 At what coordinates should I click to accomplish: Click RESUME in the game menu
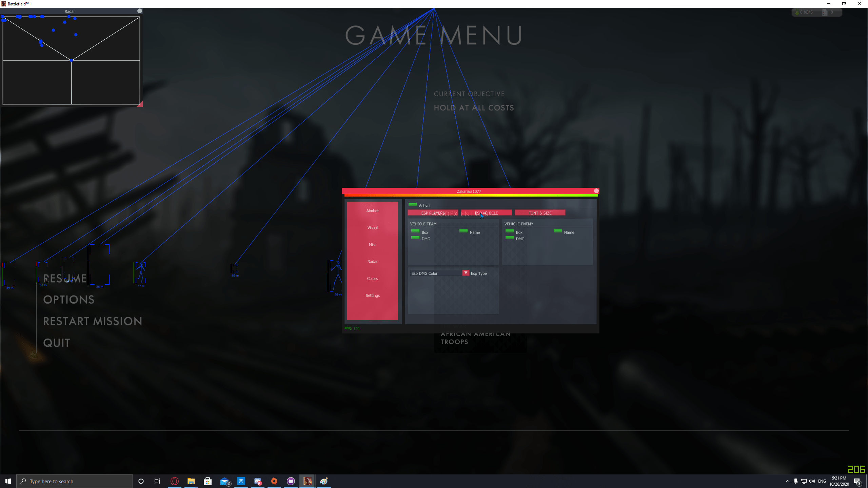[x=65, y=279]
